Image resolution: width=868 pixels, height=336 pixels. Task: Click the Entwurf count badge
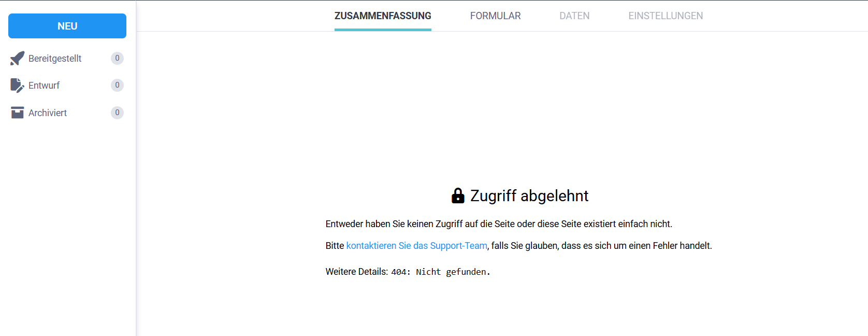[x=117, y=85]
